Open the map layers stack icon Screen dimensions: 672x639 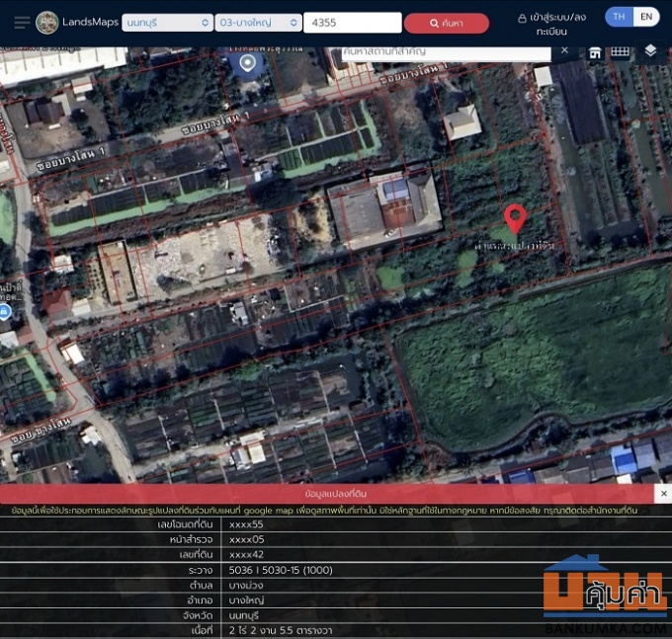pos(650,51)
